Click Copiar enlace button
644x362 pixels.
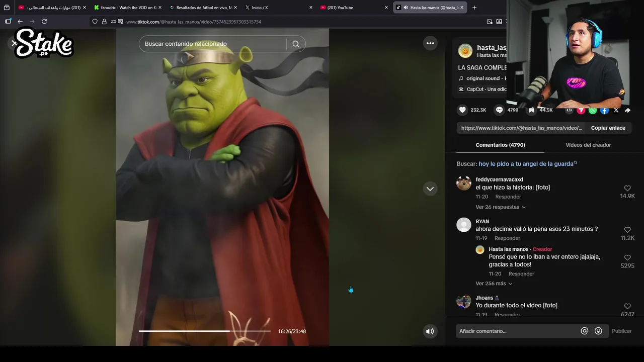click(608, 128)
